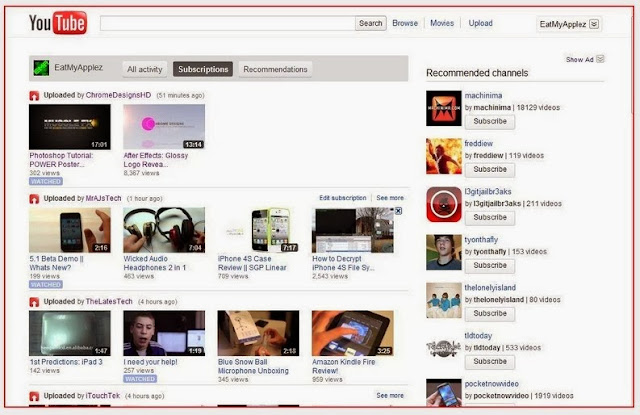The height and width of the screenshot is (415, 640).
Task: Subscribe to thelonelyisland channel
Action: [490, 314]
